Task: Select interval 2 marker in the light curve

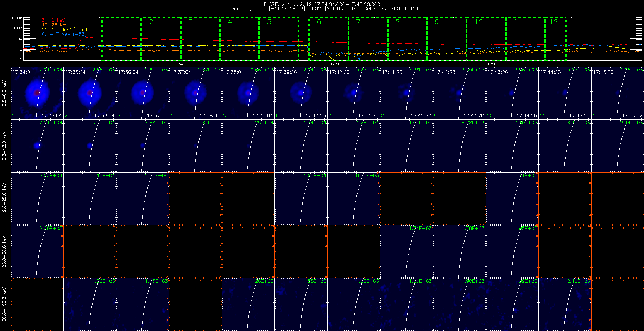Action: pos(151,22)
